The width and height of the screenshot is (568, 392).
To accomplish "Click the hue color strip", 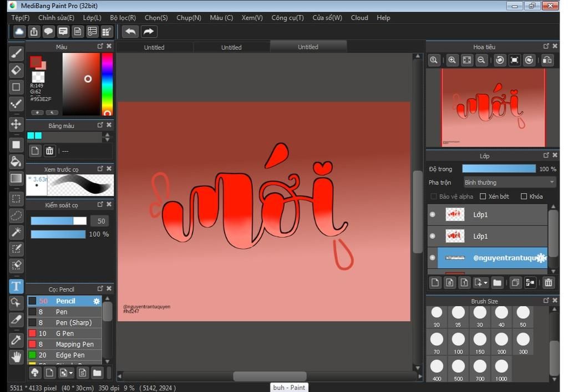I will [107, 84].
